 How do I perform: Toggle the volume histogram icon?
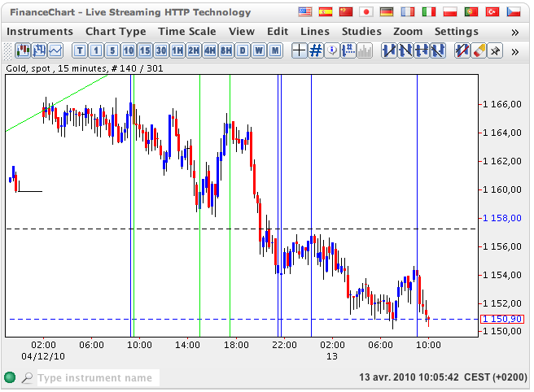[365, 50]
